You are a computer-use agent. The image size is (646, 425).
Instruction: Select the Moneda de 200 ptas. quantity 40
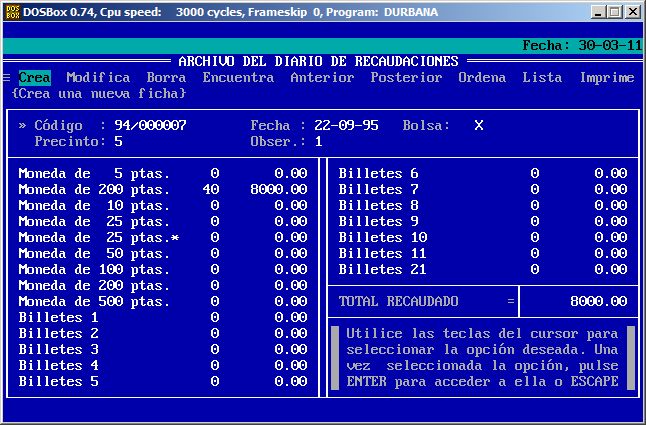(x=210, y=189)
